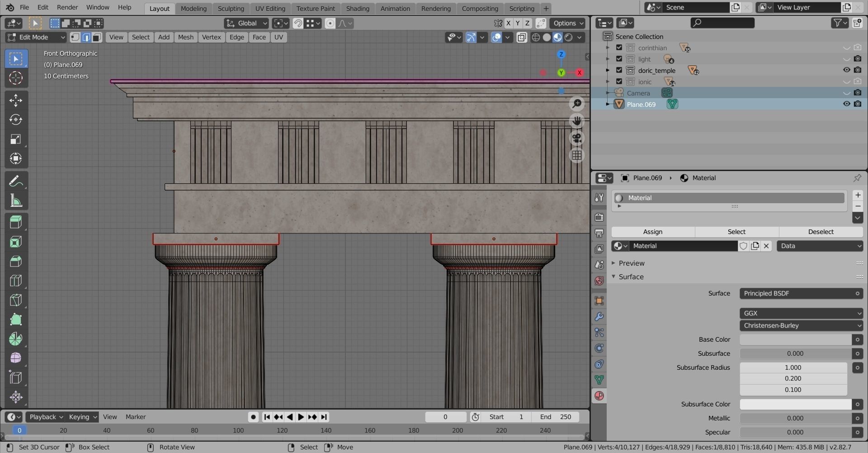The image size is (868, 453).
Task: Select the Annotate tool
Action: (x=16, y=181)
